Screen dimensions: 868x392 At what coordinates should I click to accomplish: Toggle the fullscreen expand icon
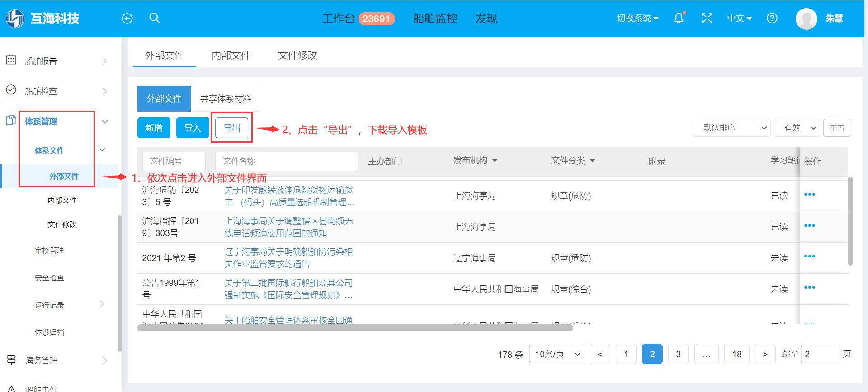coord(707,19)
